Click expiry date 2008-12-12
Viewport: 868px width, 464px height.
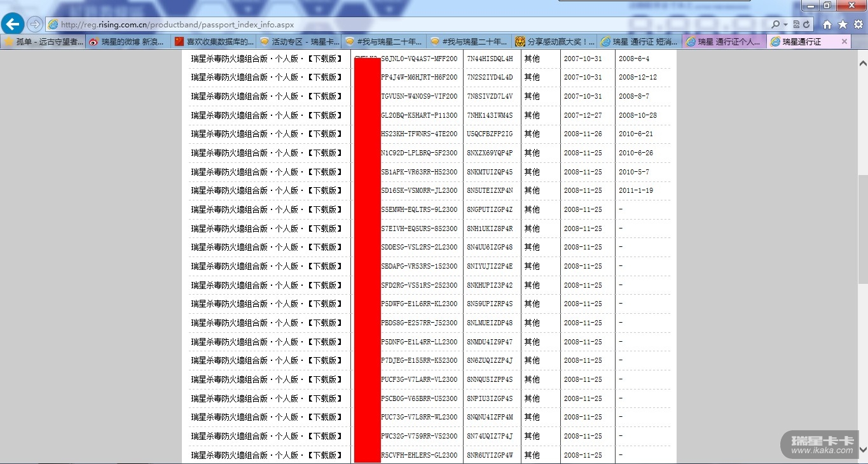638,77
